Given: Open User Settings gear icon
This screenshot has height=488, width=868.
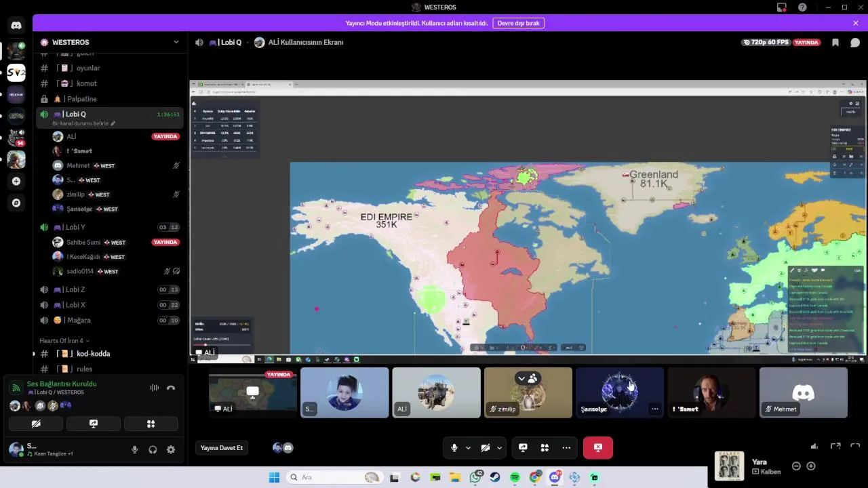Looking at the screenshot, I should (x=171, y=449).
